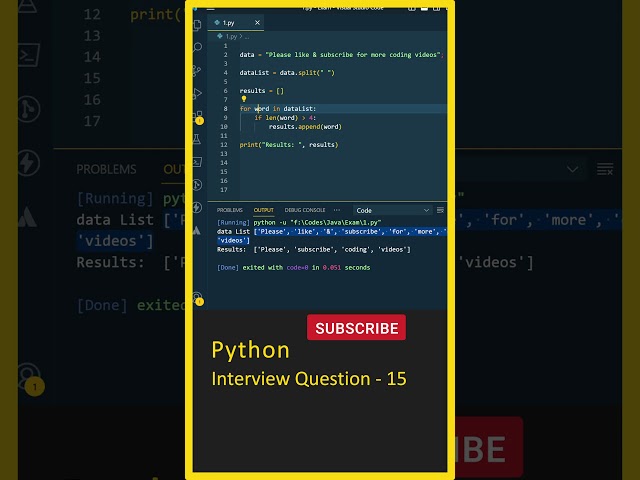Switch to PROBLEMS tab in background window
640x480 pixels.
coord(107,169)
